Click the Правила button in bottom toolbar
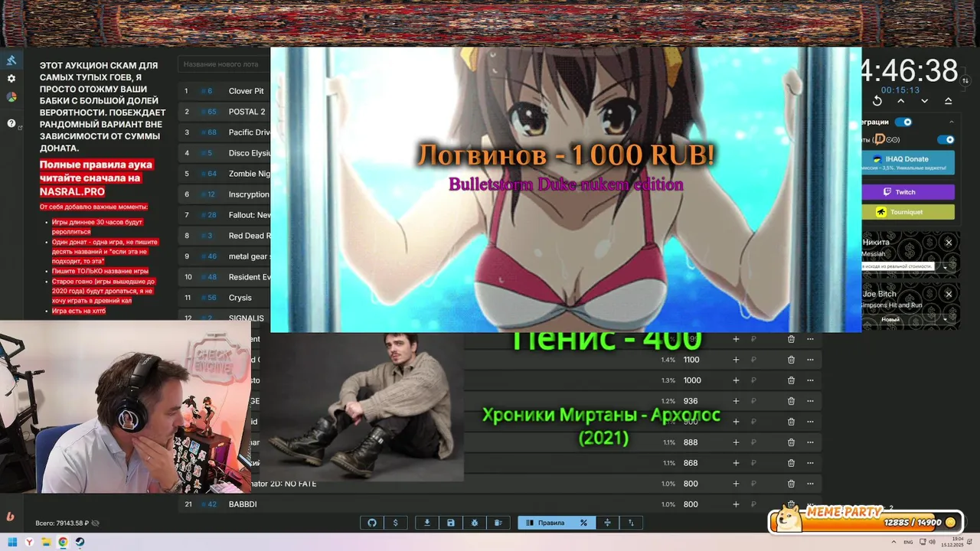Image resolution: width=980 pixels, height=551 pixels. click(545, 523)
